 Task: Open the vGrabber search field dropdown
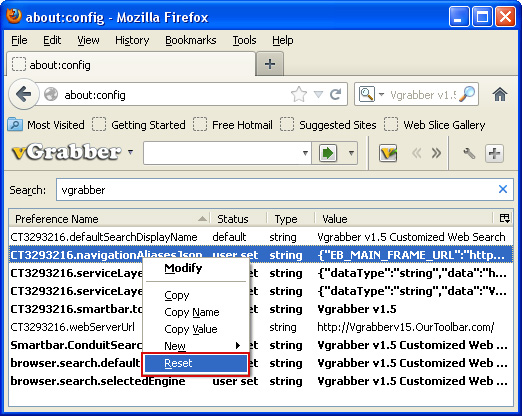point(305,153)
